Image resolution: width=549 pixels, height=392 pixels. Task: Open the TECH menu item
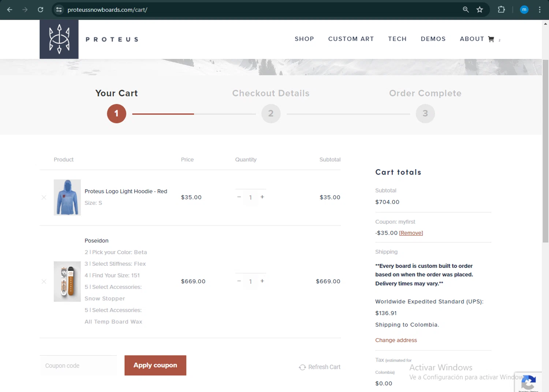click(x=397, y=39)
